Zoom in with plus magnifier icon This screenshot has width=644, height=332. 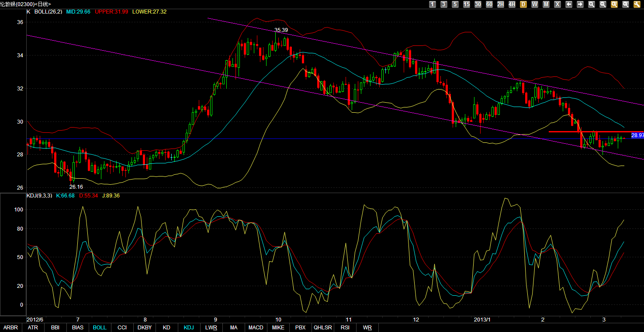pos(592,4)
